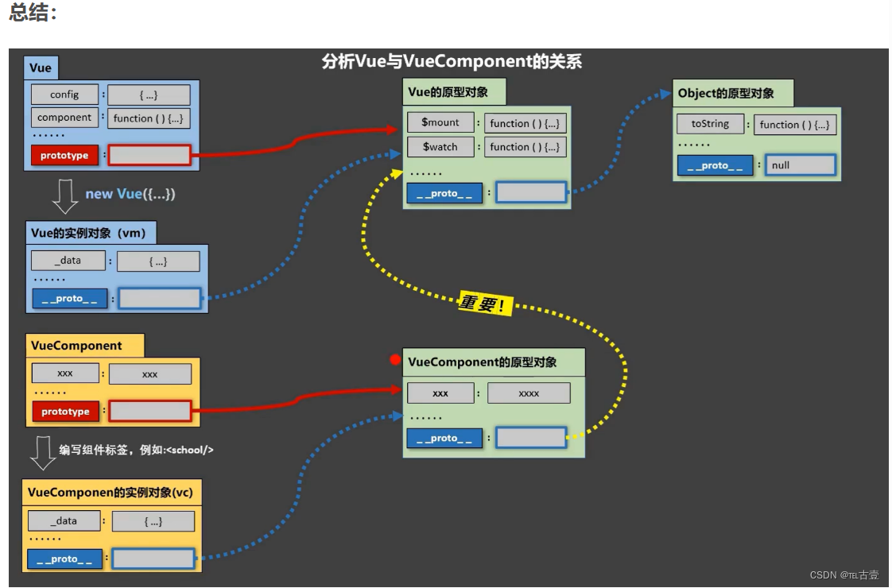Select the yellow "VueComponent" header label

point(85,346)
